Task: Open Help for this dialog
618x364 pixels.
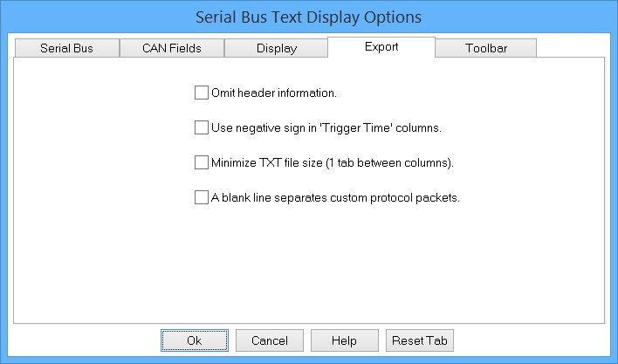Action: coord(344,340)
